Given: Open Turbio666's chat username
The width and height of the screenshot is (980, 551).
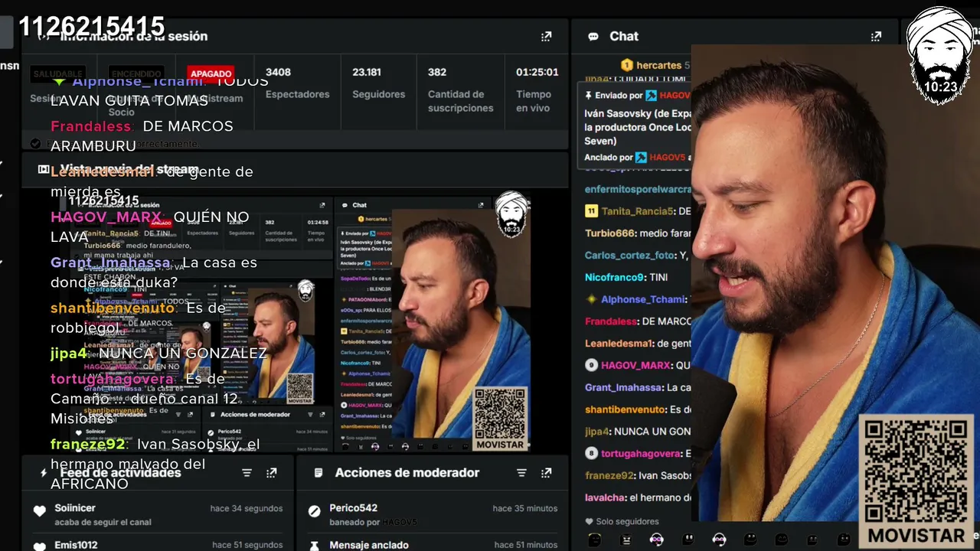Looking at the screenshot, I should coord(610,233).
